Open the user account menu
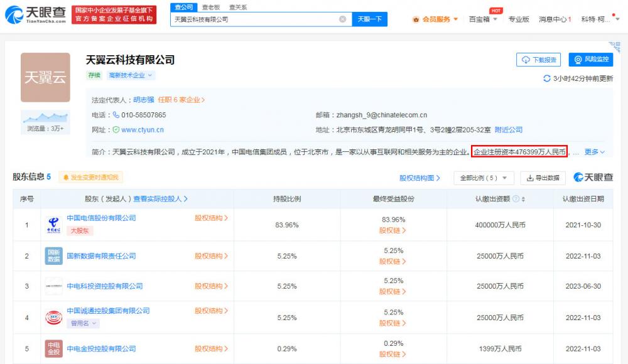Screen dimensions: 628x364 600,19
